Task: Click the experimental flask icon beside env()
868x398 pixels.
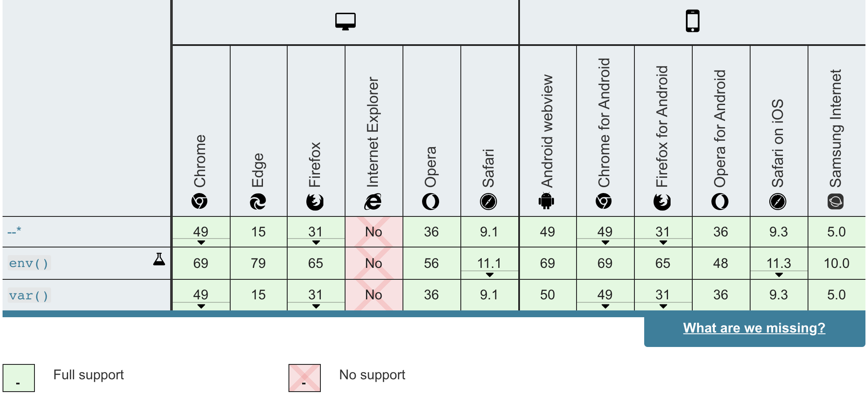Action: click(x=159, y=259)
